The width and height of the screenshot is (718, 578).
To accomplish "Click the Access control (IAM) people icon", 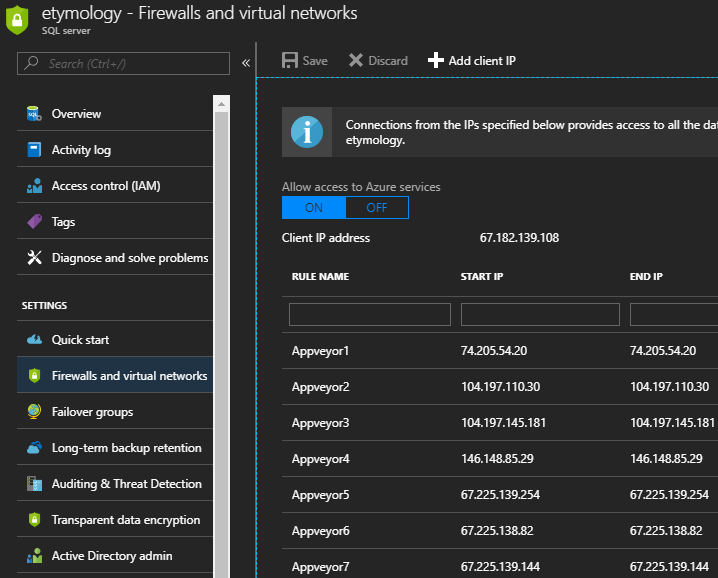I will click(34, 185).
